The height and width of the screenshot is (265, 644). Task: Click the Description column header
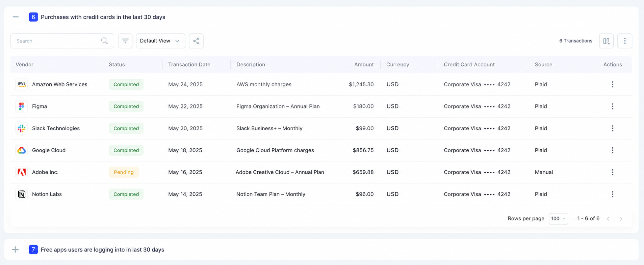point(251,65)
